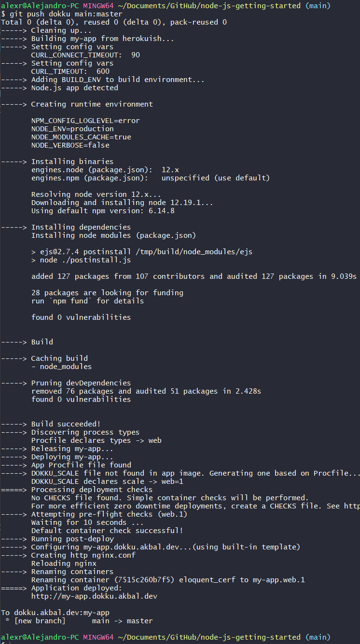Click the 'CURL_TIMEOUT: 600' config line
360x644 pixels.
tap(70, 71)
